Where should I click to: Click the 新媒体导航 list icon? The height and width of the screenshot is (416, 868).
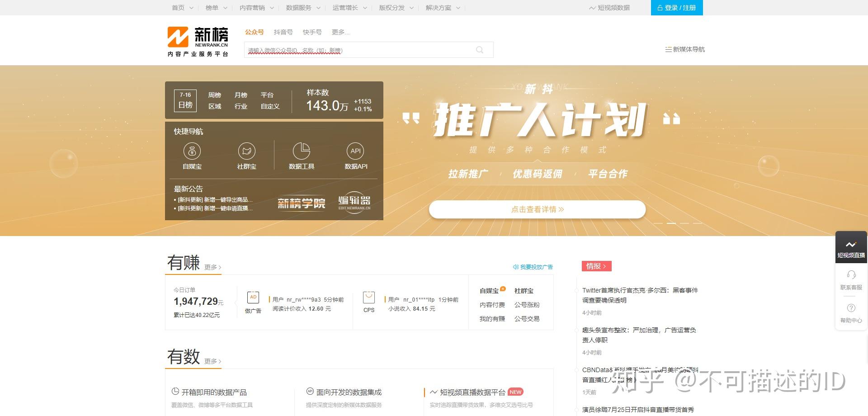668,49
